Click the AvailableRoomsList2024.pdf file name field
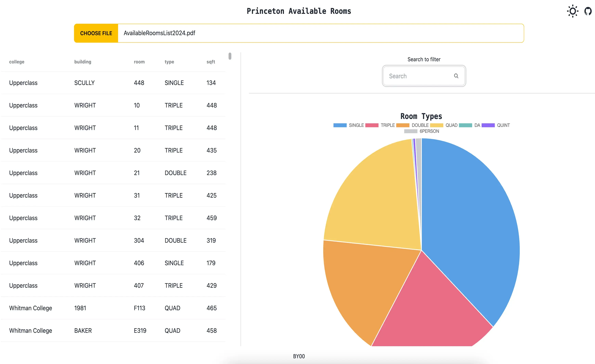 point(321,33)
